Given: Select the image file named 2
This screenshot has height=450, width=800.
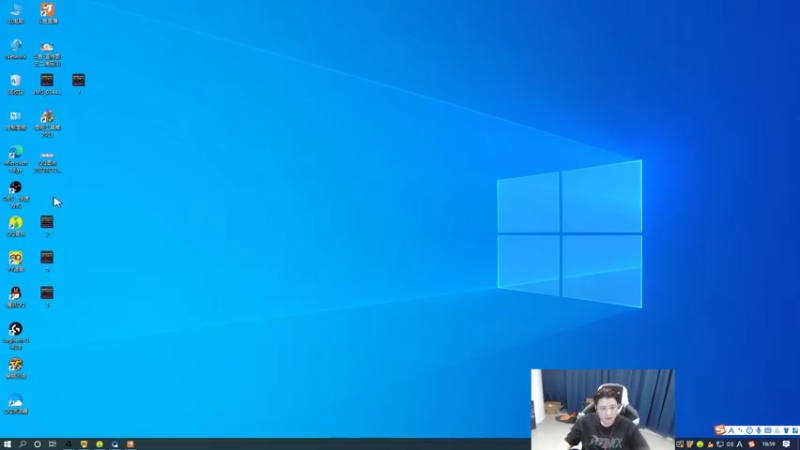Looking at the screenshot, I should (47, 227).
